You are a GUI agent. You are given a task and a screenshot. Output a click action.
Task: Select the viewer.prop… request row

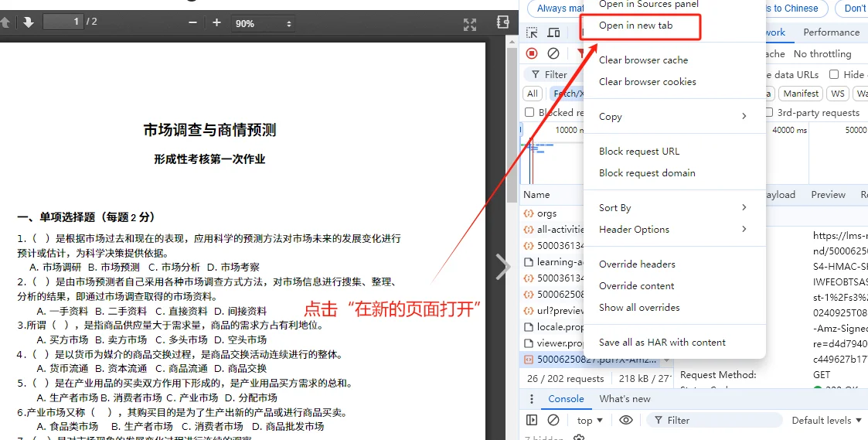coord(553,343)
